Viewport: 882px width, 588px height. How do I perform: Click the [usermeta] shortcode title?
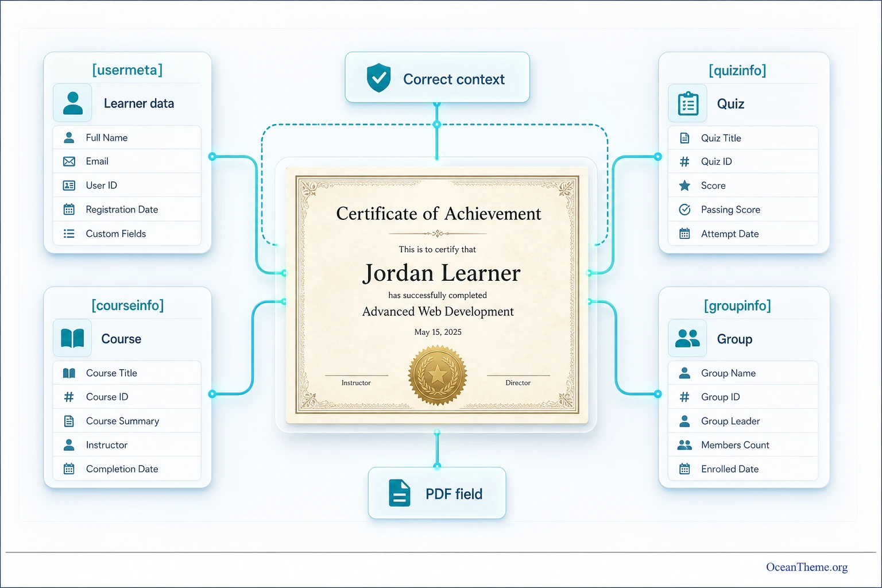coord(127,70)
